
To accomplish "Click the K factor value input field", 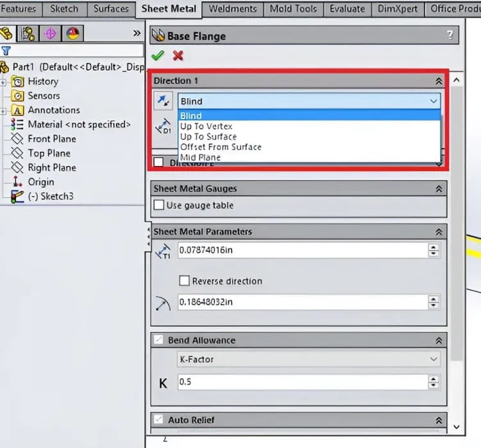I will [303, 382].
